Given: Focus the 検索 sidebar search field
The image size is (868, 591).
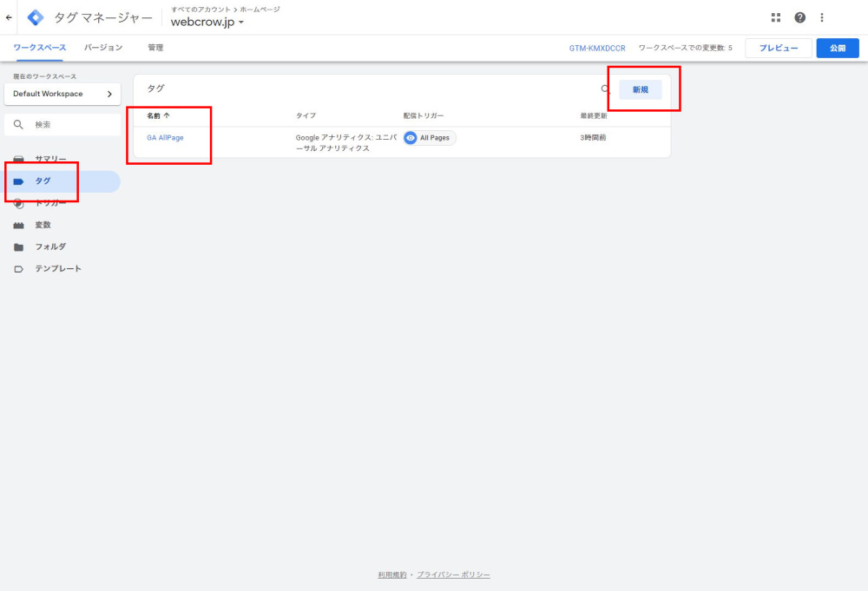Looking at the screenshot, I should coord(62,124).
